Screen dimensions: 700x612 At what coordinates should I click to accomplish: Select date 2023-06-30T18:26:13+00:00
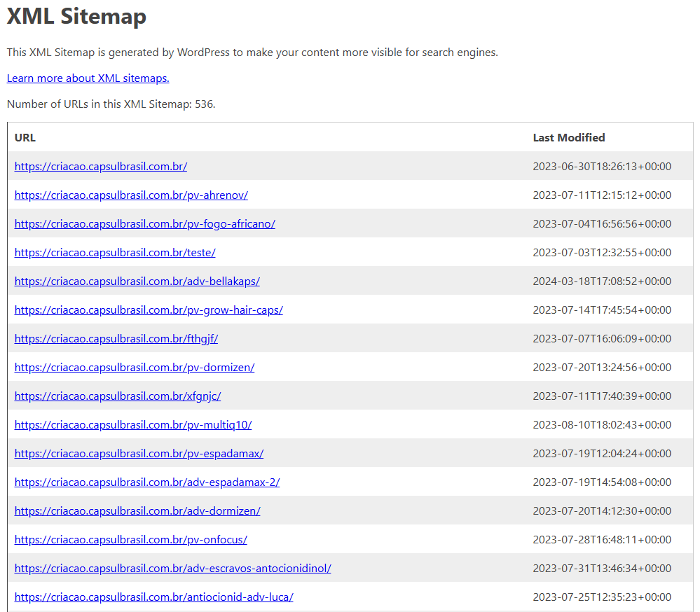pyautogui.click(x=602, y=167)
